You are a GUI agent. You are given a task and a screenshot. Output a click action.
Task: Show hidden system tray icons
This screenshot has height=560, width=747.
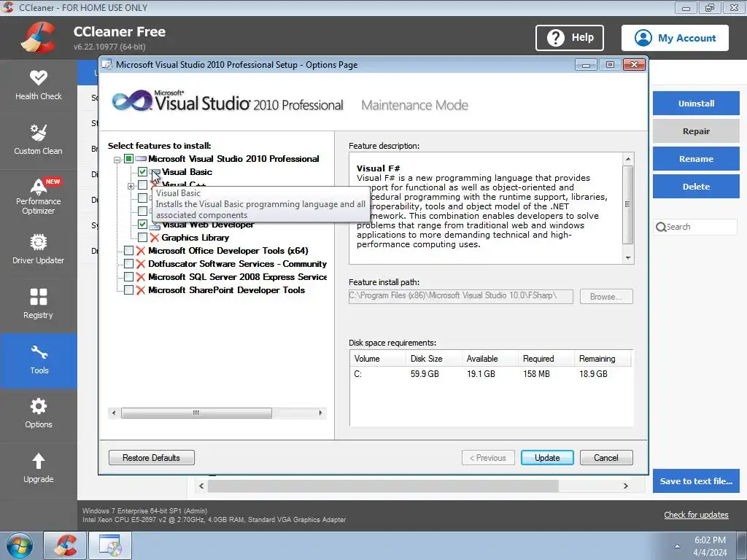click(677, 546)
